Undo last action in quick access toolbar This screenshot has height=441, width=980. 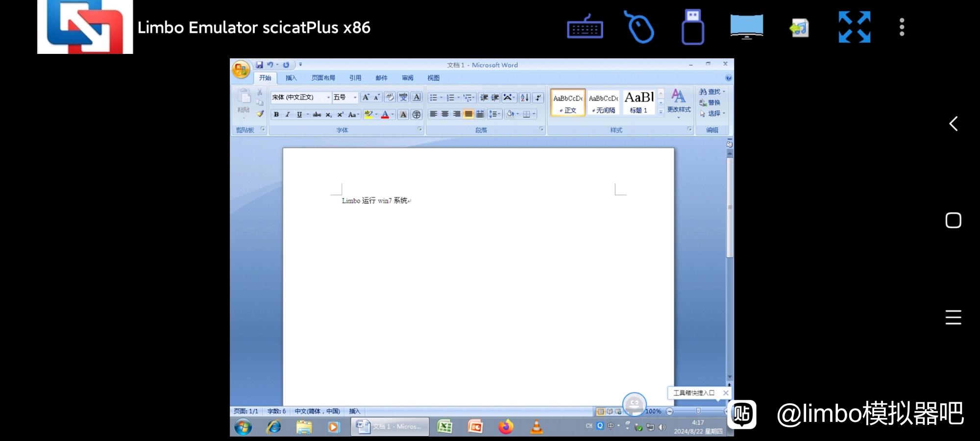coord(270,65)
